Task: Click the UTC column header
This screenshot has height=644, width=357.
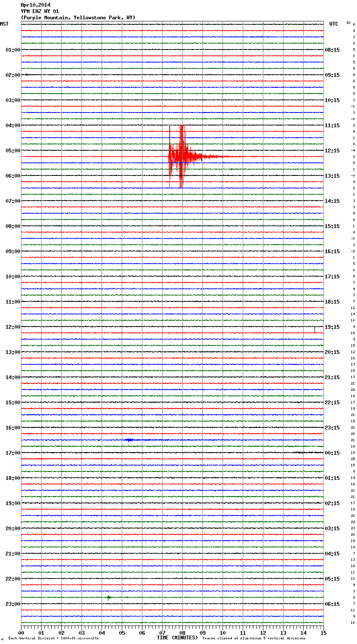Action: 333,24
